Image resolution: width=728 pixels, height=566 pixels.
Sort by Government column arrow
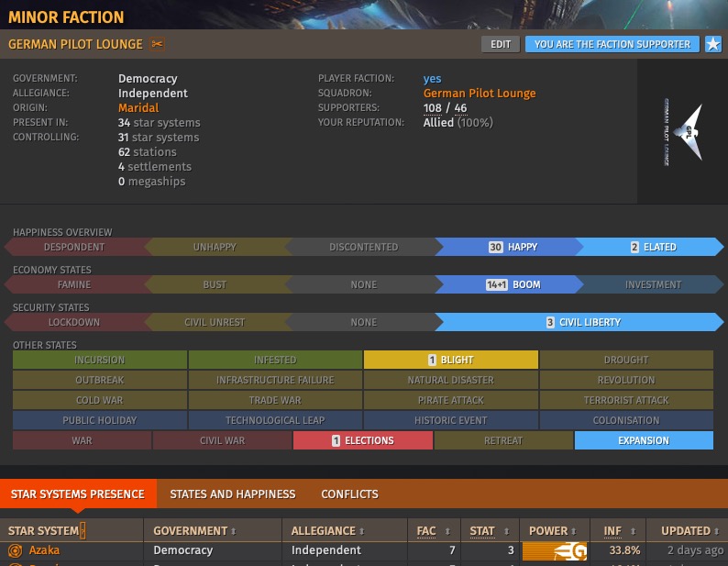[232, 531]
